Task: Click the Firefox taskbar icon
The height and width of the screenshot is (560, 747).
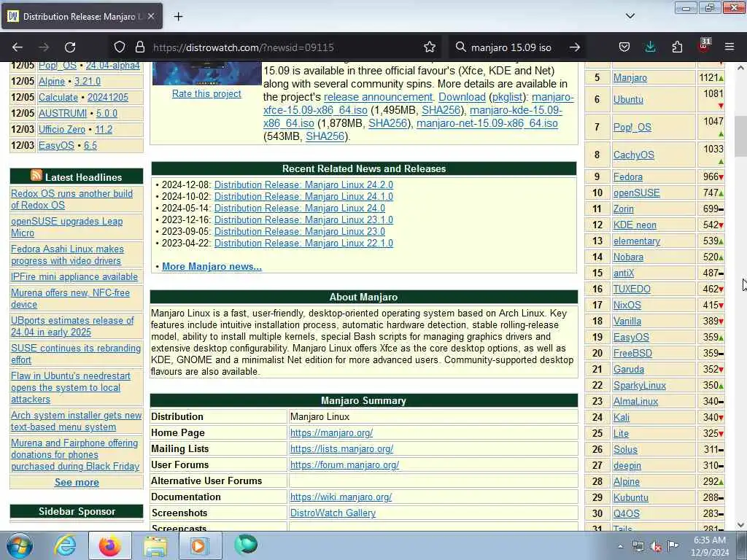Action: point(110,546)
